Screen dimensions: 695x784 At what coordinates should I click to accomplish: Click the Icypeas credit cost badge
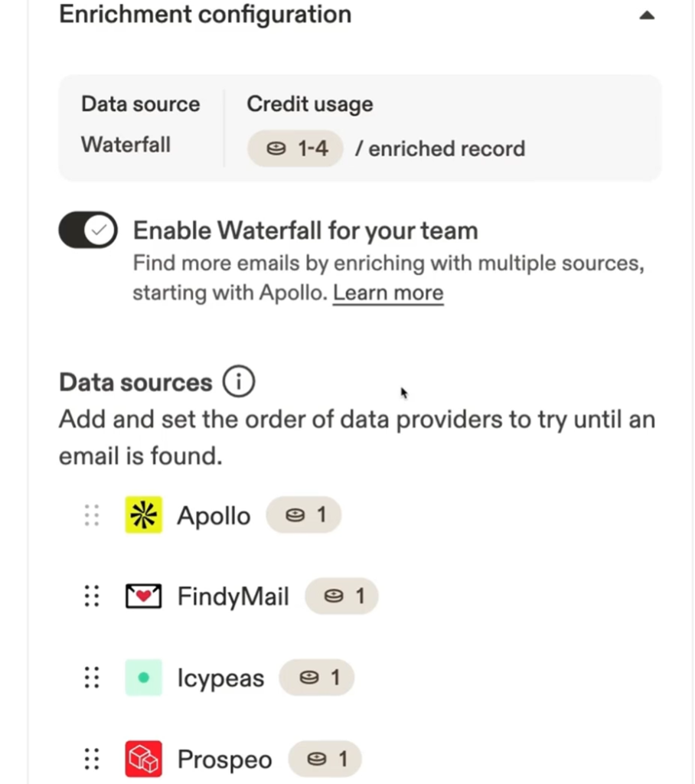tap(317, 678)
